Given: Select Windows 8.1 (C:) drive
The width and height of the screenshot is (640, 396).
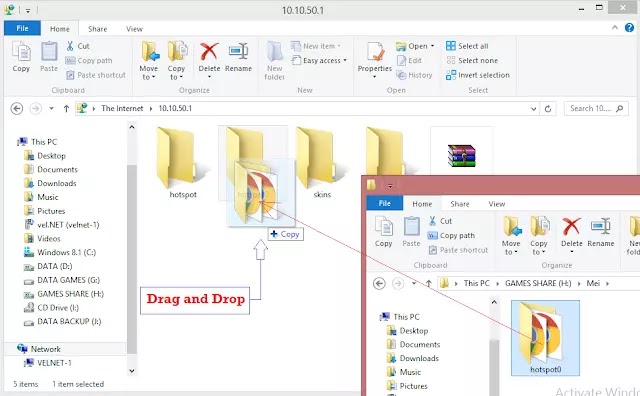Looking at the screenshot, I should [x=60, y=252].
